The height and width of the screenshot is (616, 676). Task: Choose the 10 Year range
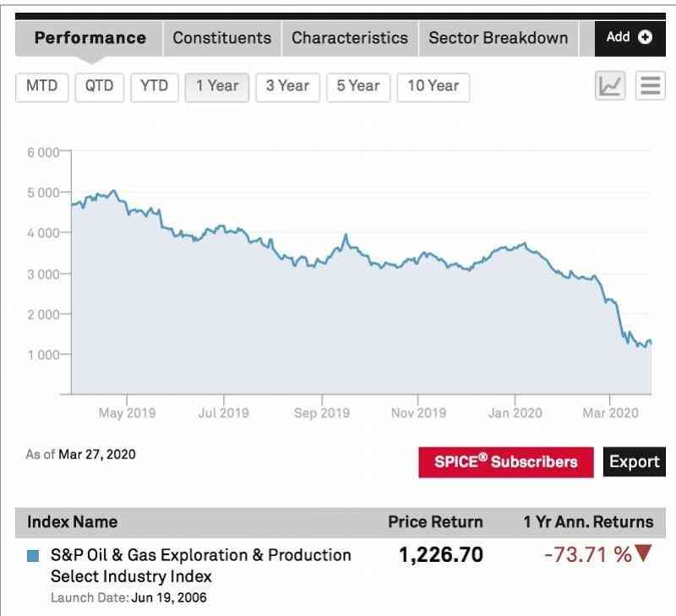click(x=433, y=86)
